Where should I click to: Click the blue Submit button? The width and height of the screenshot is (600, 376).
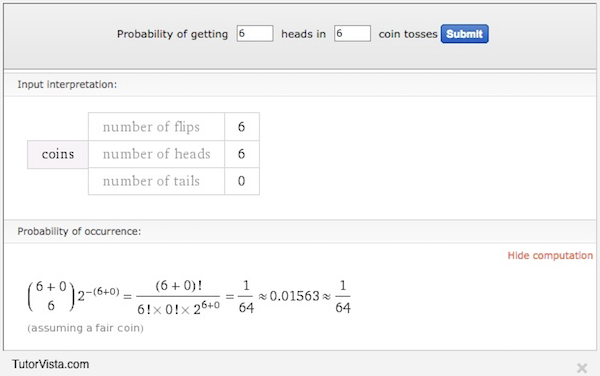coord(464,34)
